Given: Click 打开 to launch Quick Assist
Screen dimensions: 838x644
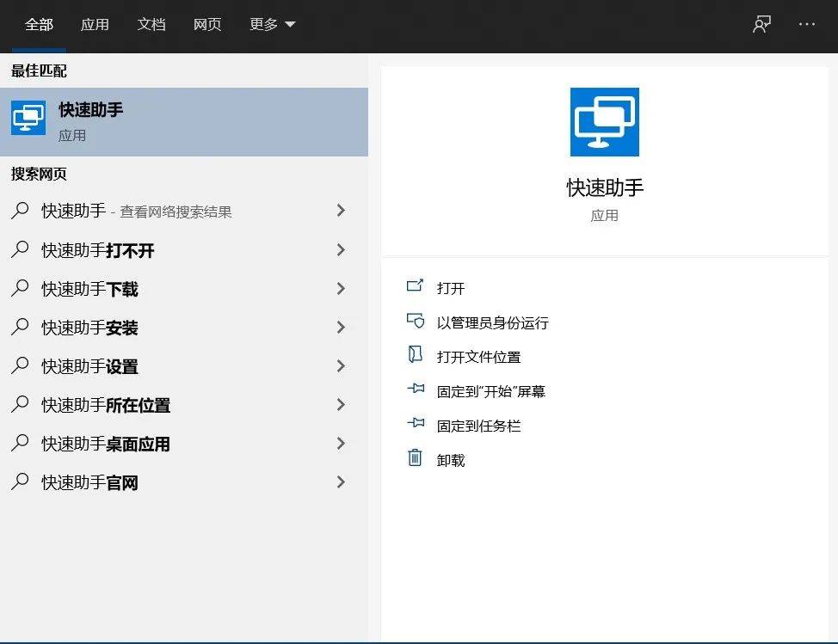Looking at the screenshot, I should pos(451,288).
